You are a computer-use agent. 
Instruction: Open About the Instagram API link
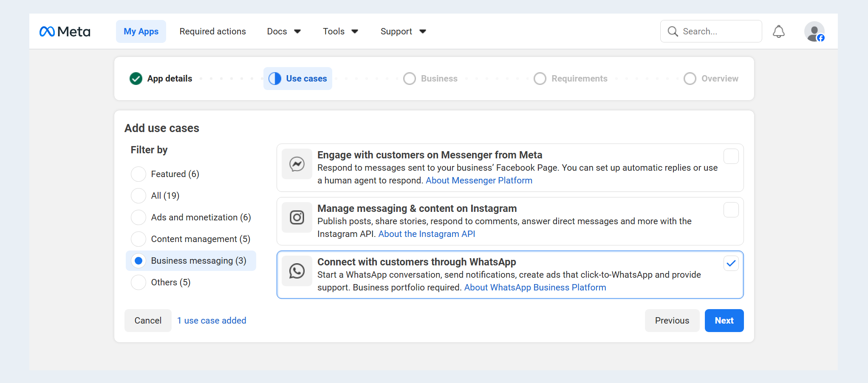click(427, 234)
